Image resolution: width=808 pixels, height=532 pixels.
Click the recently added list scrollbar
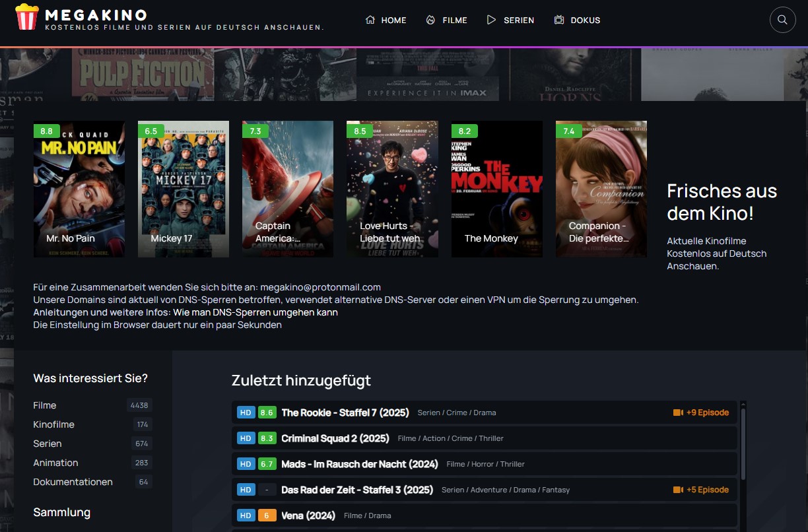coord(743,444)
